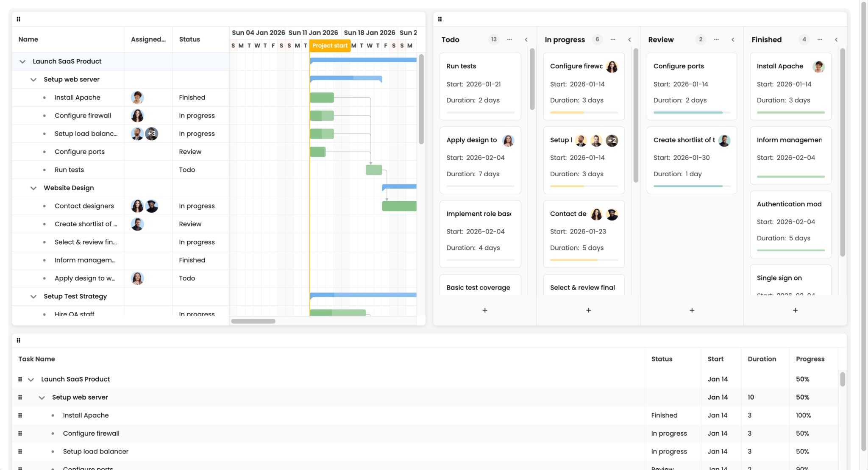Click the Gantt panel drag handle icon
Viewport: 868px width, 470px height.
coord(18,19)
